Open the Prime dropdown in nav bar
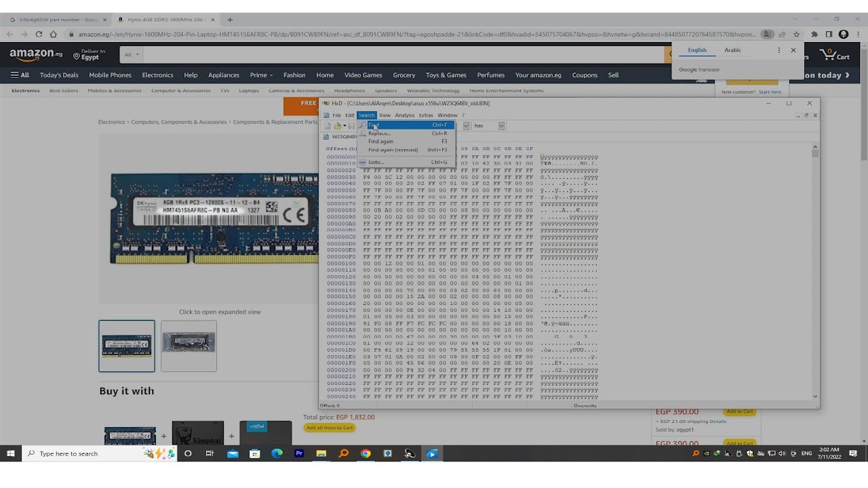Viewport: 868px width, 488px height. coord(261,75)
